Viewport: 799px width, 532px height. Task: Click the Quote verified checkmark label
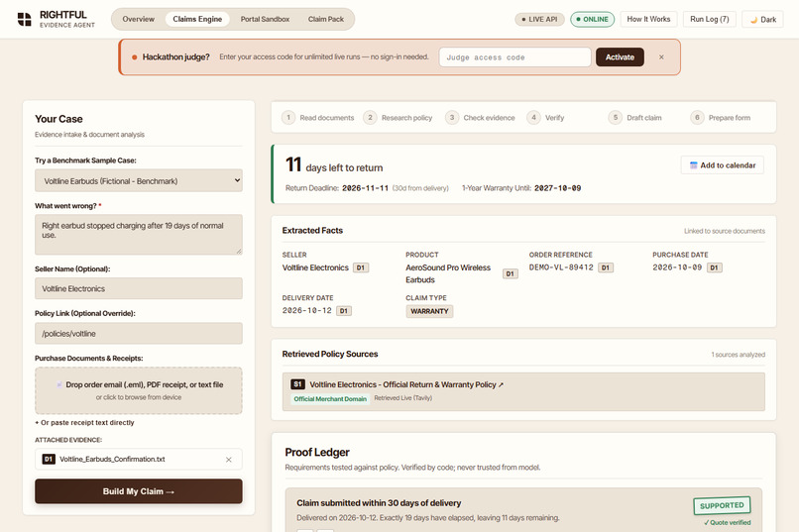tap(728, 522)
